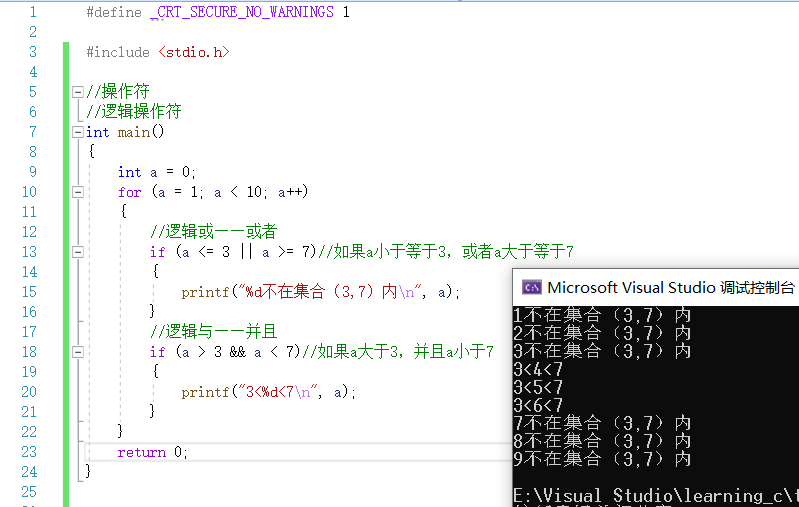Click line number 12 in gutter
The height and width of the screenshot is (507, 799).
(x=30, y=232)
